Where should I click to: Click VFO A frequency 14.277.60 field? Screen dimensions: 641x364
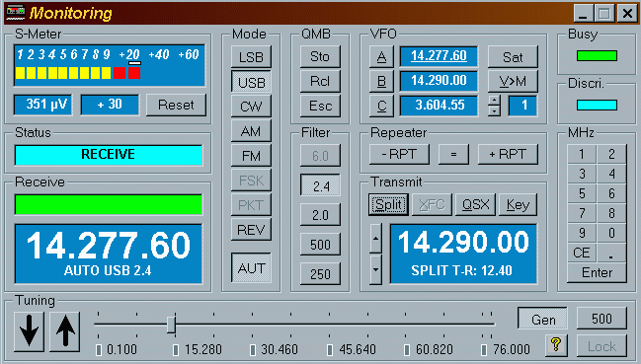[x=439, y=56]
